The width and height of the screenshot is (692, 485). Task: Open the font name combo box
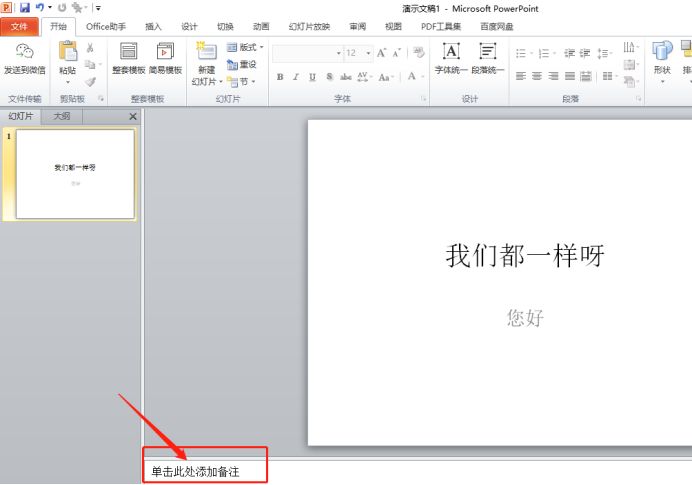pos(307,53)
